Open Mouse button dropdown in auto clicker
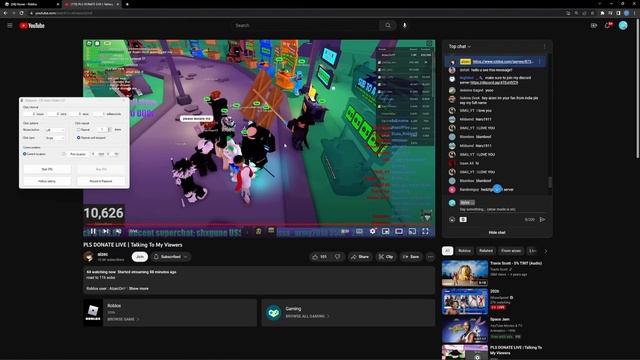Image resolution: width=640 pixels, height=360 pixels. click(55, 130)
